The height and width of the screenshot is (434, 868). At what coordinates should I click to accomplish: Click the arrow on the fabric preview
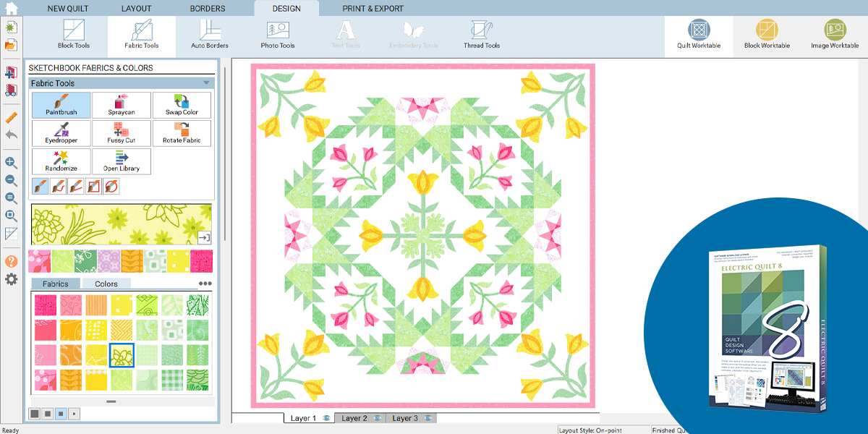[x=204, y=237]
